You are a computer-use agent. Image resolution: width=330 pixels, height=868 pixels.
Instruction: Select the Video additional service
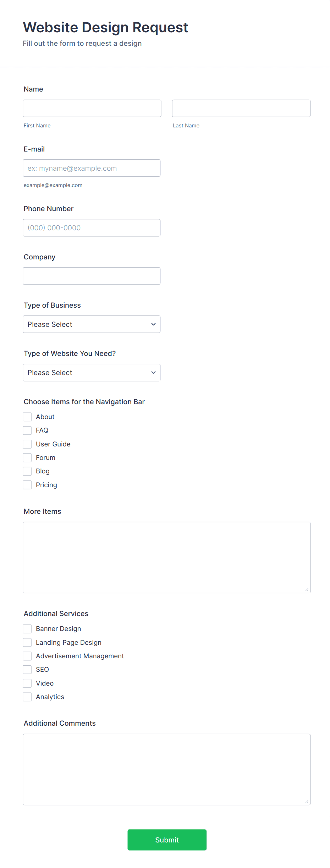coord(27,683)
